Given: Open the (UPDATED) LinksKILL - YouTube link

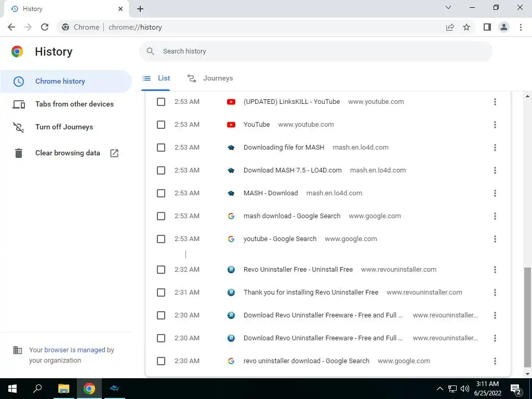Looking at the screenshot, I should coord(291,102).
